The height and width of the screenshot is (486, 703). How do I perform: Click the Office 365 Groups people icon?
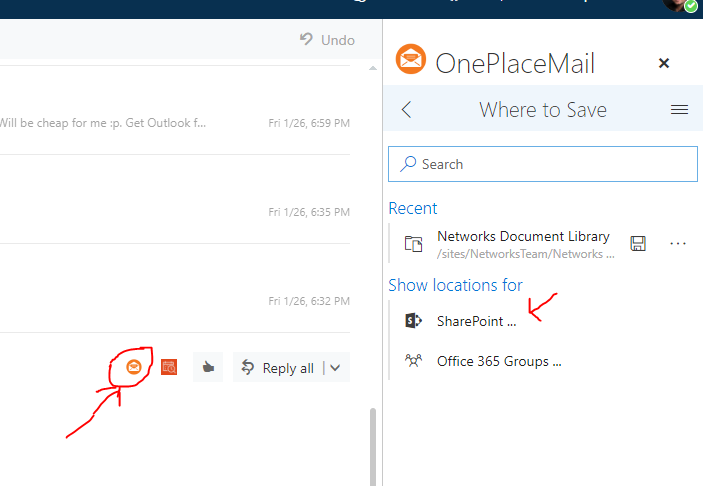413,360
